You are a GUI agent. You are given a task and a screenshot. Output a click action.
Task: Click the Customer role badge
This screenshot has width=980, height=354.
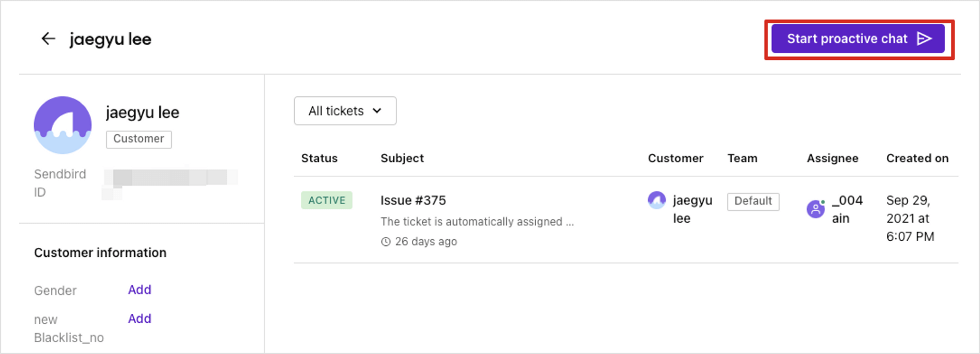[138, 139]
